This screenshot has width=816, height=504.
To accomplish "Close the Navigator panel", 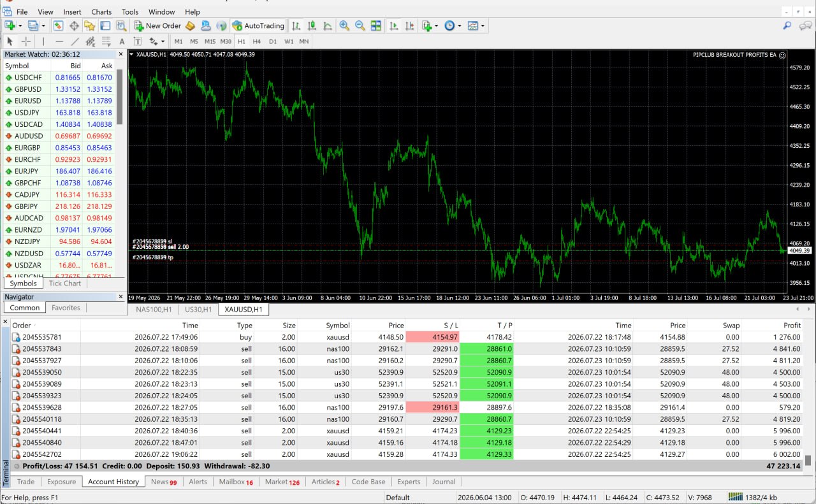I will 120,296.
